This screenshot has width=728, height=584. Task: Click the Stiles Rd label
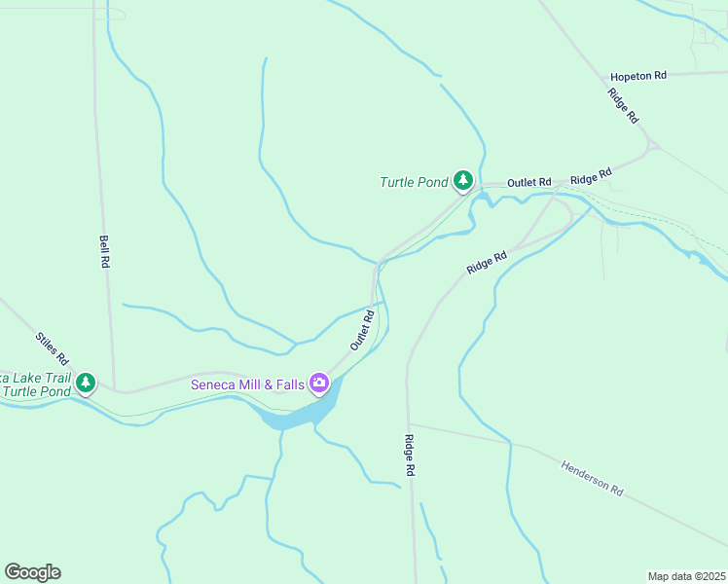pos(52,348)
